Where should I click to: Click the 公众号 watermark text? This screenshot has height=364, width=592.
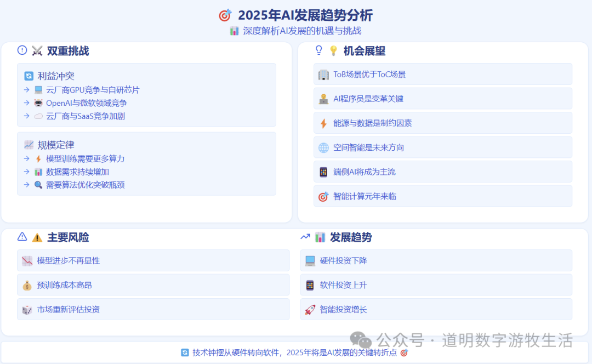pyautogui.click(x=395, y=338)
